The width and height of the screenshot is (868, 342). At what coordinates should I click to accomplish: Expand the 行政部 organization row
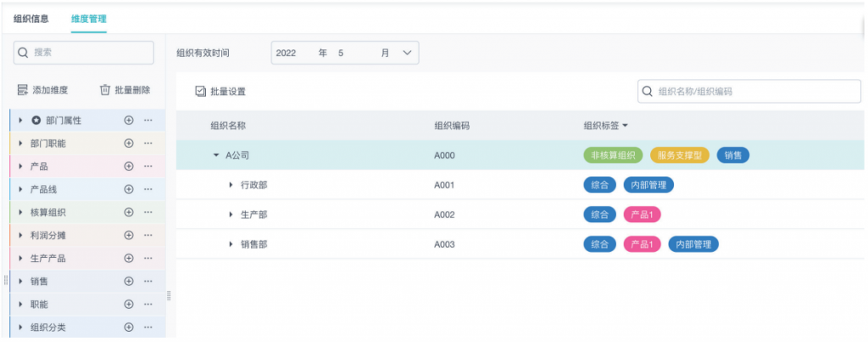coord(231,185)
